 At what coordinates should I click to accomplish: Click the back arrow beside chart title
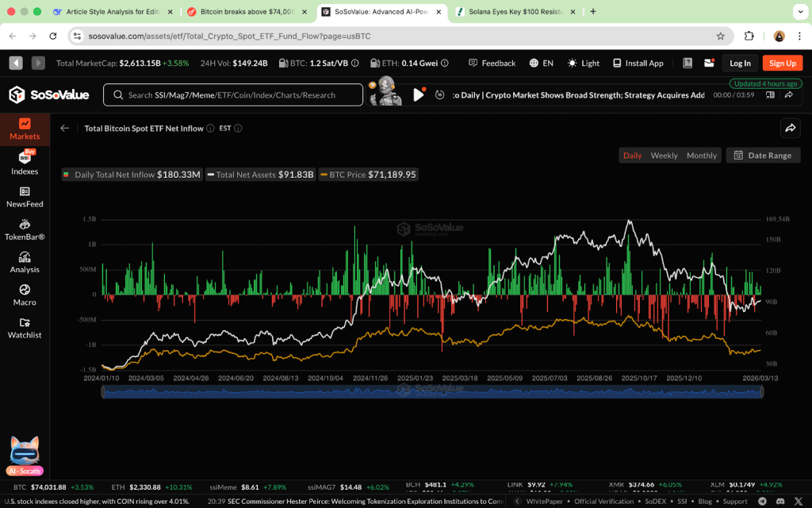65,128
